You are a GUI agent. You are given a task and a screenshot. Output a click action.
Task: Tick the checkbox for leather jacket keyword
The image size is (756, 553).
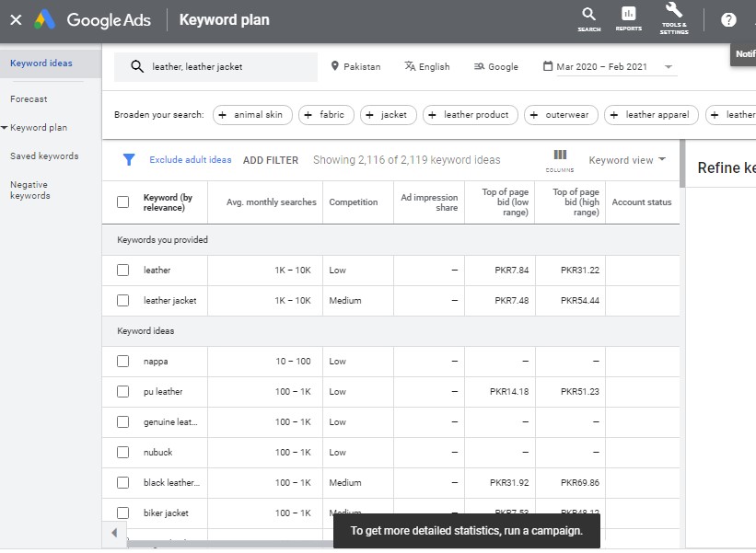point(123,301)
